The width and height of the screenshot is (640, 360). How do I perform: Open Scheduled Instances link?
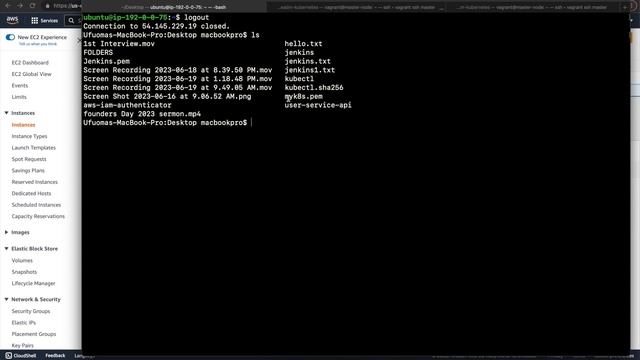pos(36,205)
